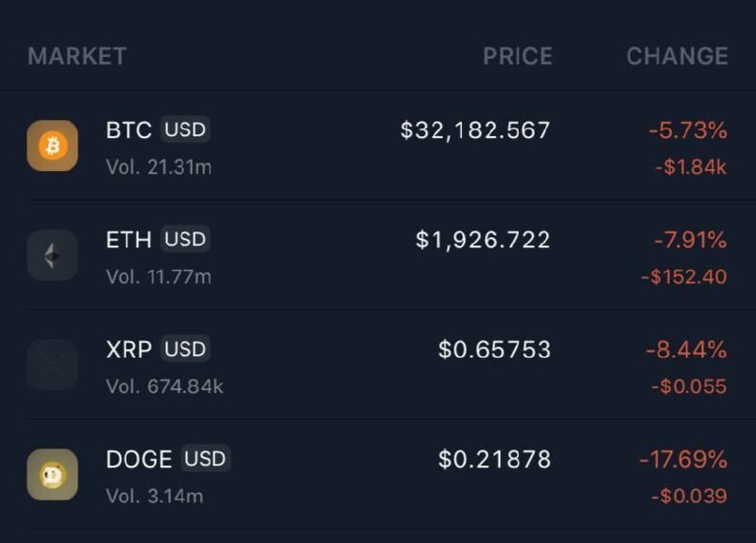This screenshot has height=543, width=756.
Task: Click the Dogecoin icon
Action: pos(52,474)
